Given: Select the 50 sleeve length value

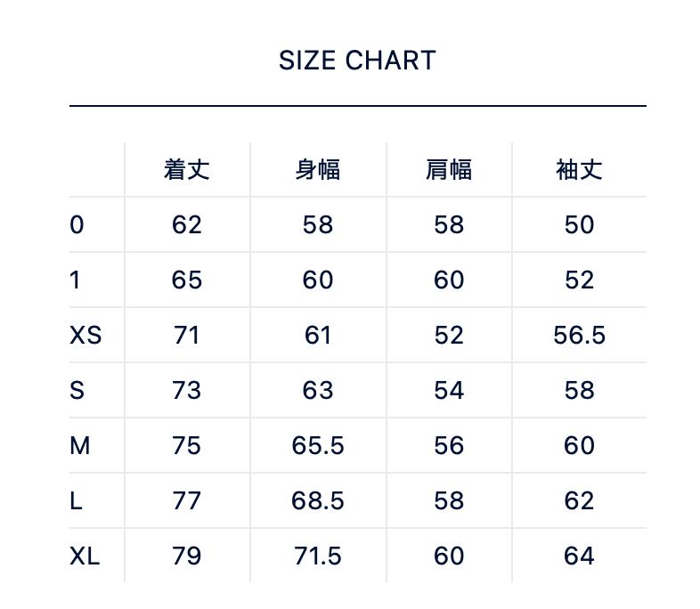Looking at the screenshot, I should (x=579, y=224).
